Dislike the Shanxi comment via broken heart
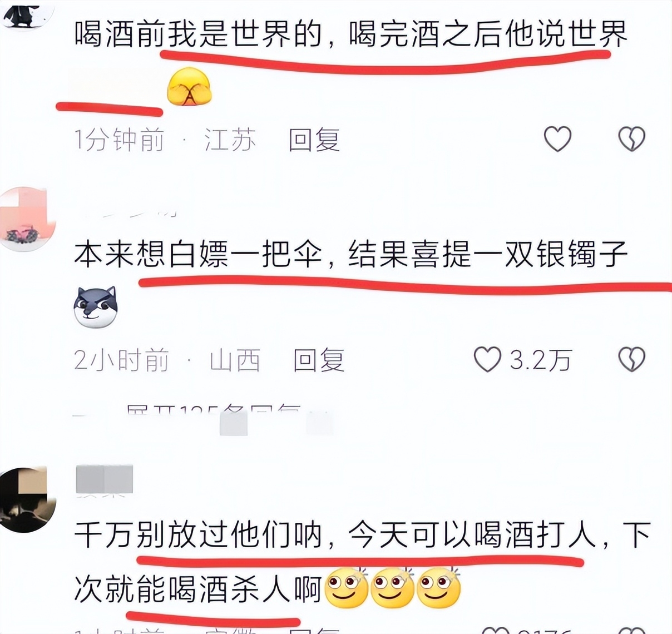Screen dimensions: 672x634 [x=632, y=359]
